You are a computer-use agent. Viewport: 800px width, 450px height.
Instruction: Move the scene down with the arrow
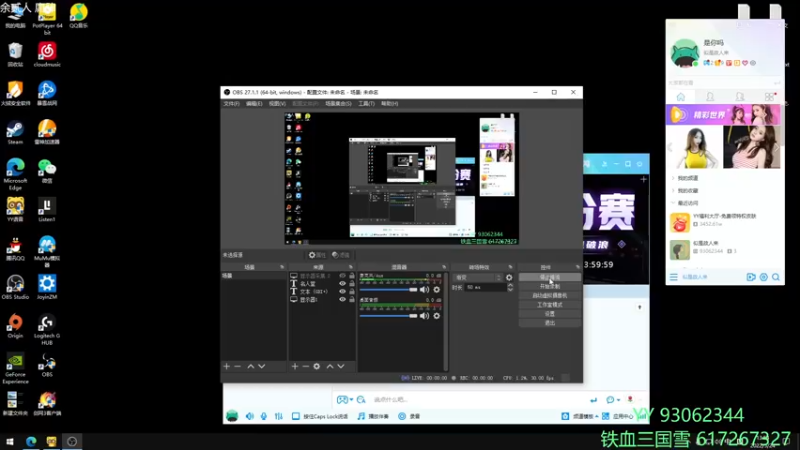coord(261,366)
